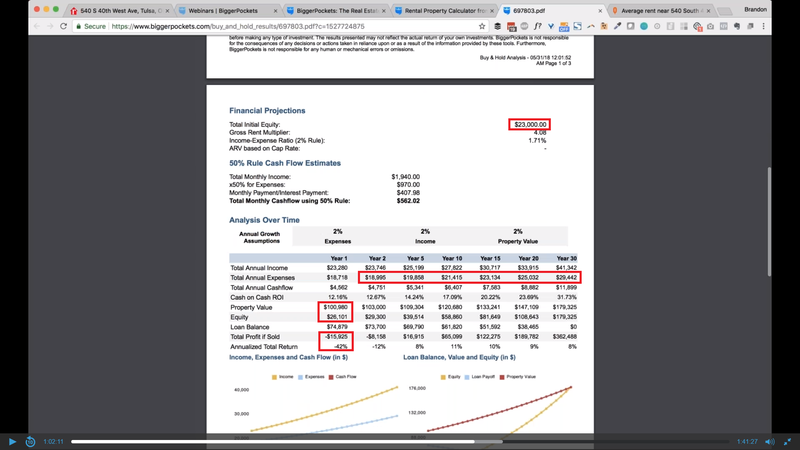Image resolution: width=800 pixels, height=450 pixels.
Task: Seek on the video progress bar
Action: (x=400, y=442)
